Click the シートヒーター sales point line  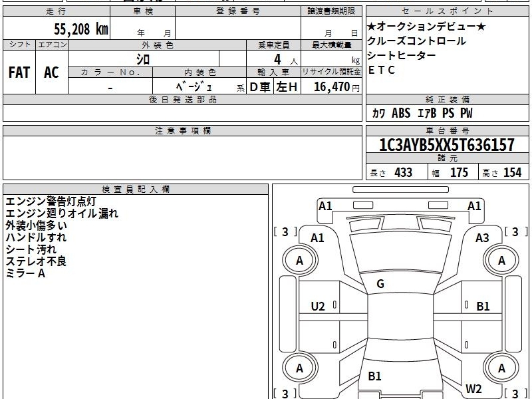(402, 55)
